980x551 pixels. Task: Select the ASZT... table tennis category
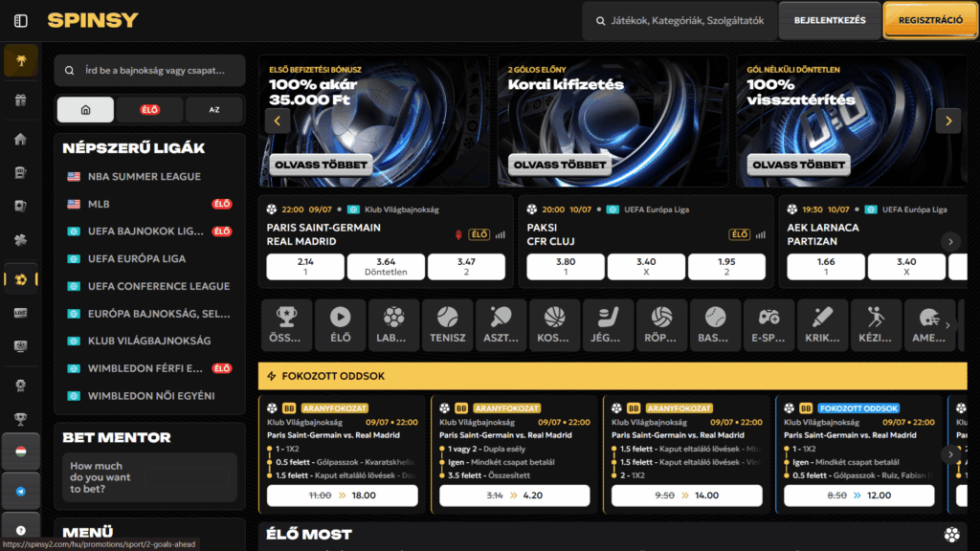[x=501, y=325]
